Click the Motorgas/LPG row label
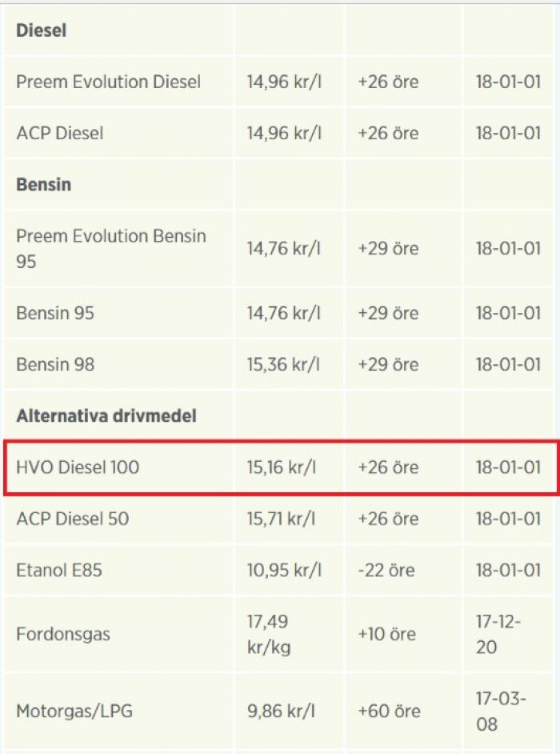The height and width of the screenshot is (754, 560). (x=74, y=712)
